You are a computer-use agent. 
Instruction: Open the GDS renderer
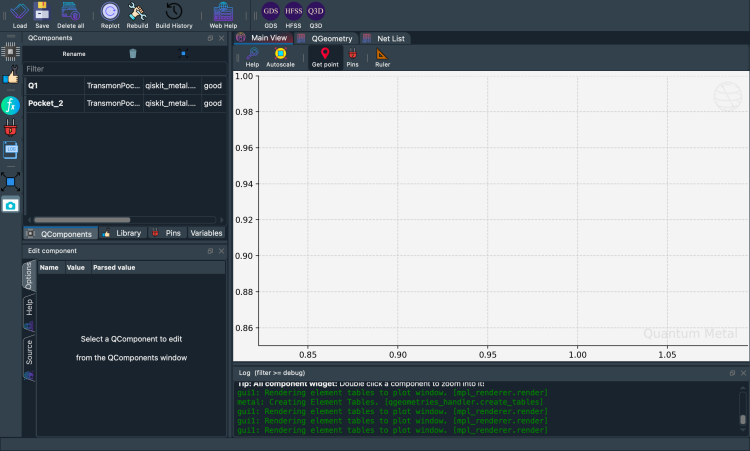tap(271, 15)
